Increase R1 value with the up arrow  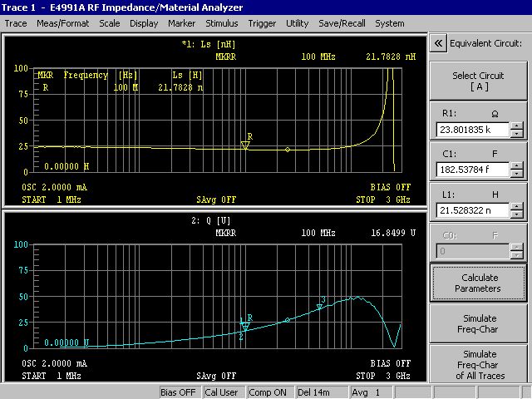(517, 126)
